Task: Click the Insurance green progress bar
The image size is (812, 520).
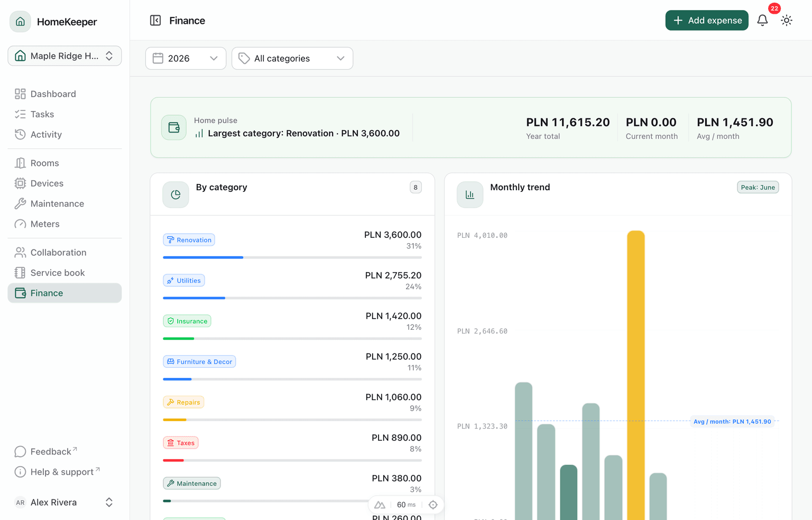Action: point(179,339)
